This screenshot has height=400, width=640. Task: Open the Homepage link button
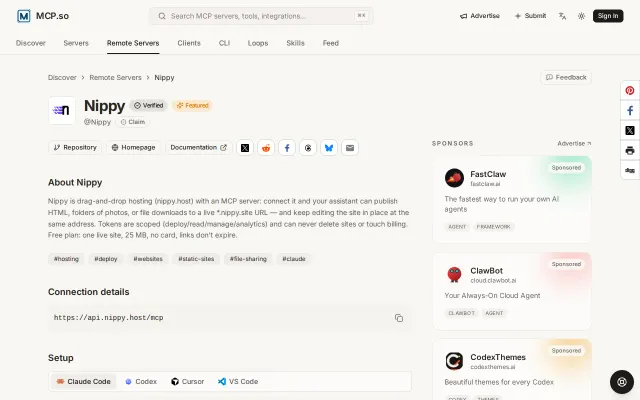[133, 148]
